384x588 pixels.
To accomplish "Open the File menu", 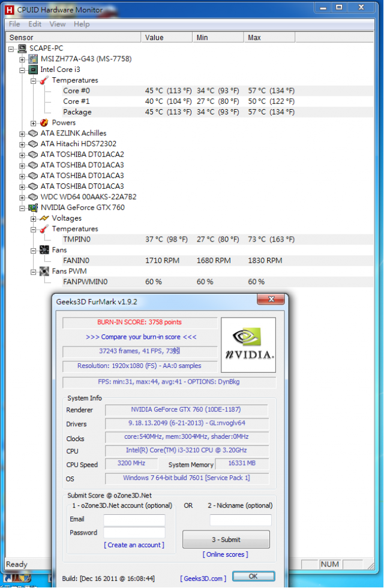I will (14, 24).
